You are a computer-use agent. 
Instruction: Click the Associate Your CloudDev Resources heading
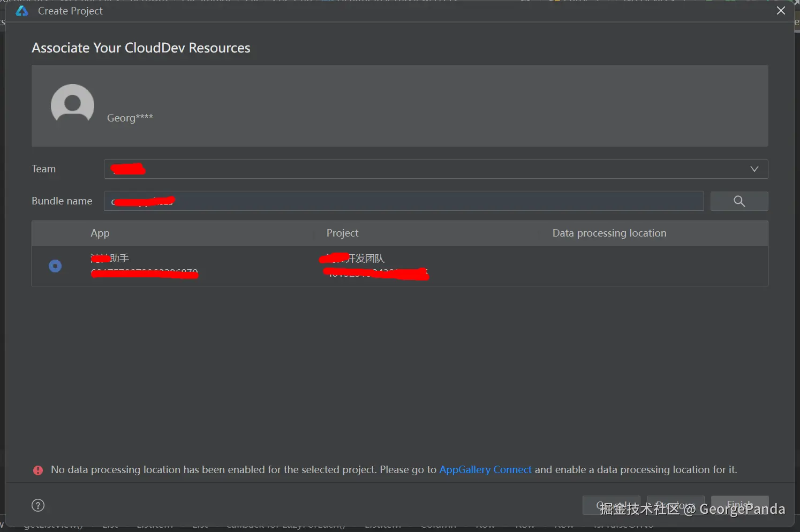(141, 48)
